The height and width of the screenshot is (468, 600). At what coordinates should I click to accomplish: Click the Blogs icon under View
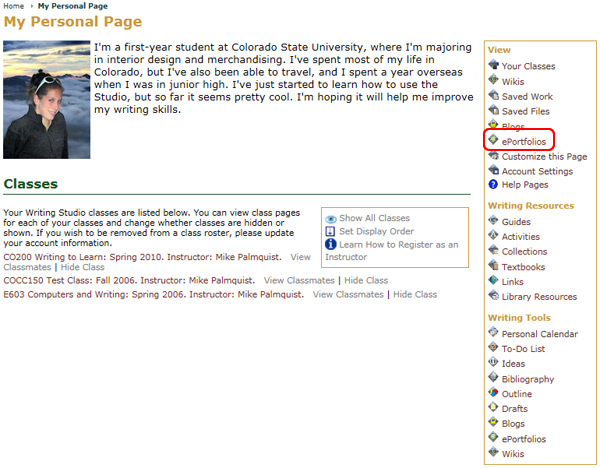click(494, 124)
